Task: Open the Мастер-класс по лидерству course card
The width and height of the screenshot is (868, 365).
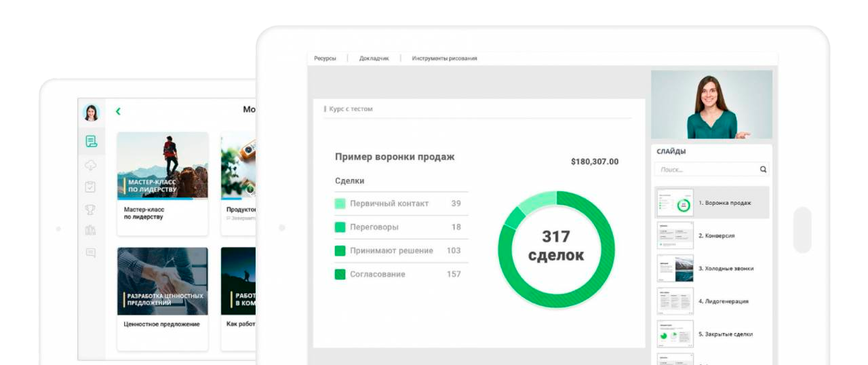Action: (163, 183)
